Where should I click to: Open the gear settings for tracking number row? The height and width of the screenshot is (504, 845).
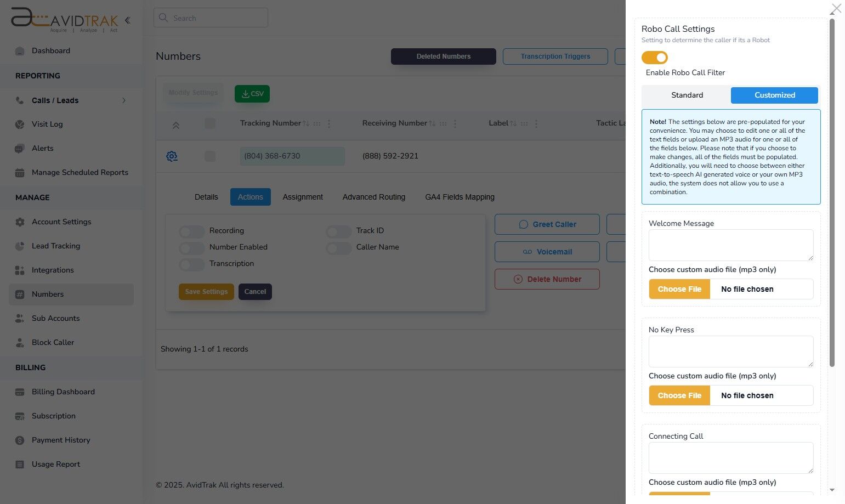pyautogui.click(x=172, y=156)
